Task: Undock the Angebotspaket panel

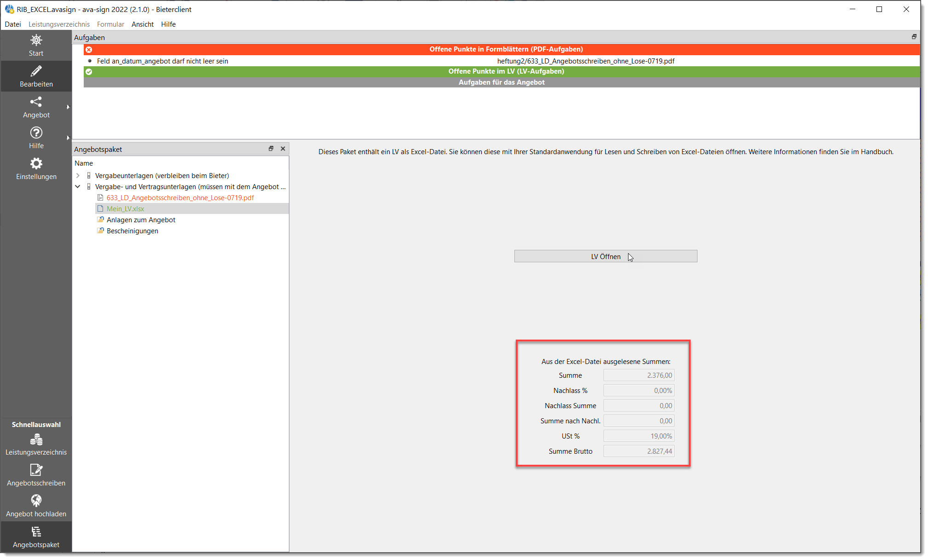Action: pyautogui.click(x=271, y=148)
